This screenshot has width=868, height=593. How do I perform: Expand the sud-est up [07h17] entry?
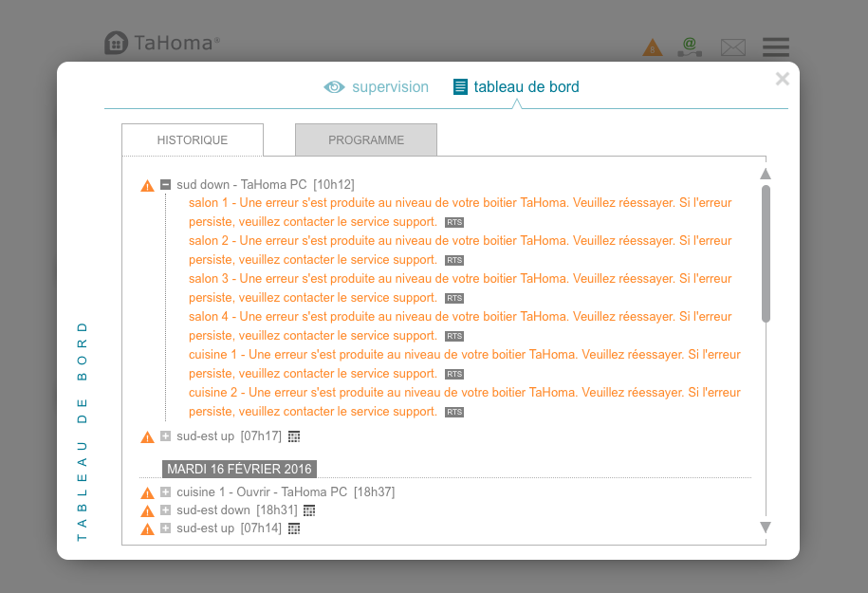click(165, 436)
